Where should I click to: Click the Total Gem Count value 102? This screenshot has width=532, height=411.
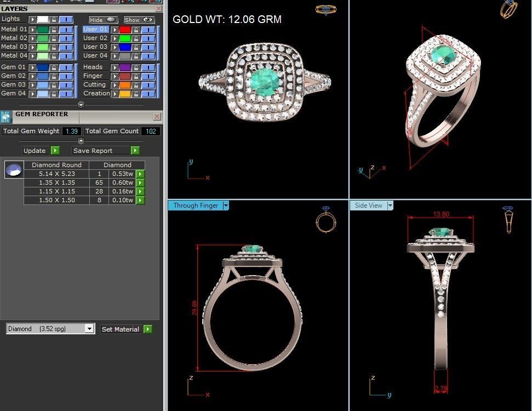pyautogui.click(x=151, y=131)
